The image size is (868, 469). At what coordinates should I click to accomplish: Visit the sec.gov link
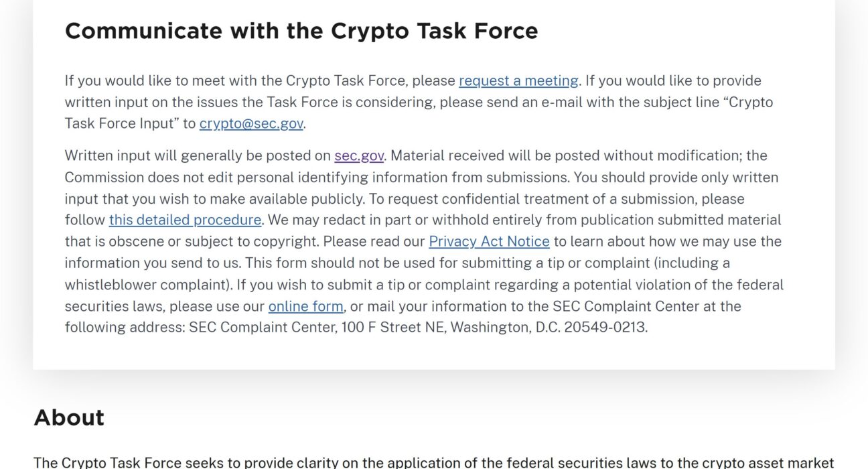pyautogui.click(x=359, y=155)
